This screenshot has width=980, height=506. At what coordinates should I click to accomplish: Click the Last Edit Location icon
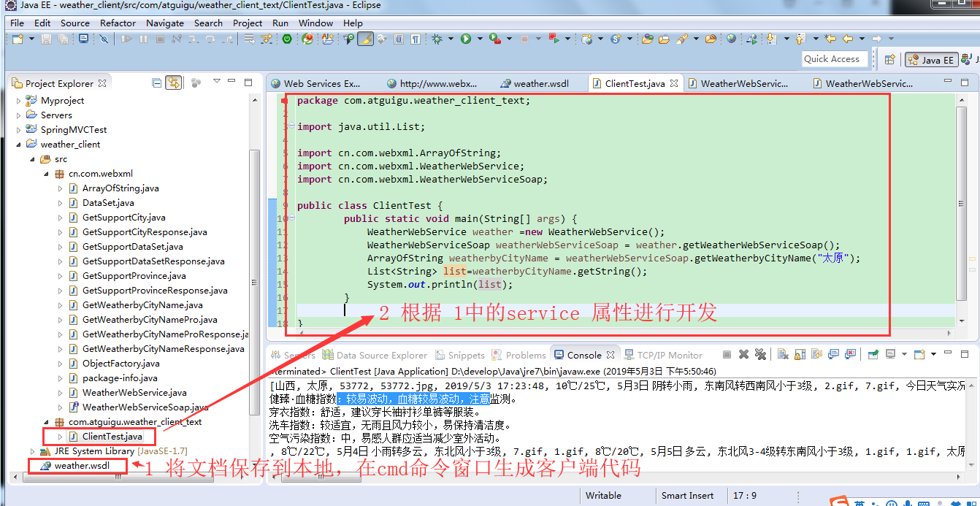click(x=830, y=39)
